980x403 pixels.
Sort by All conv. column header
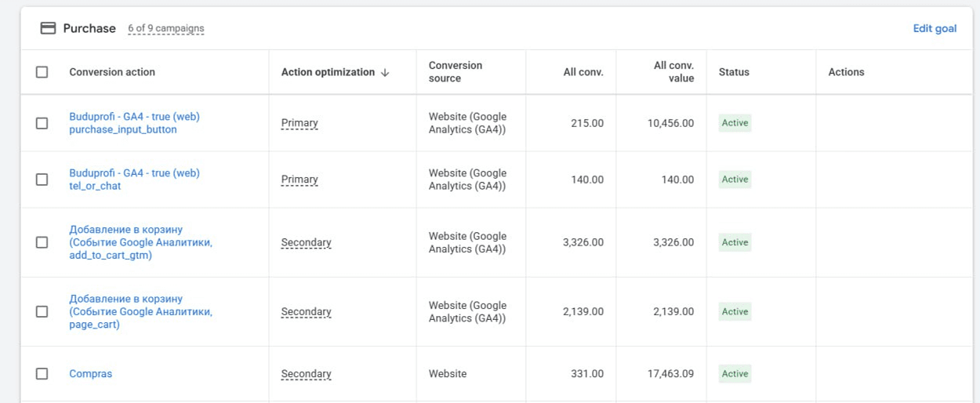[x=583, y=72]
